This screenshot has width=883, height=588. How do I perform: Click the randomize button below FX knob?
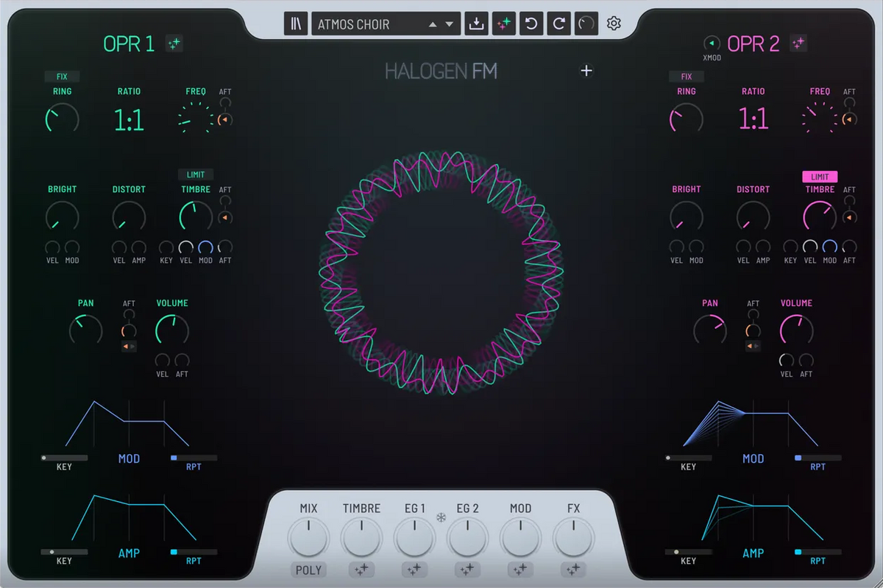click(x=573, y=570)
